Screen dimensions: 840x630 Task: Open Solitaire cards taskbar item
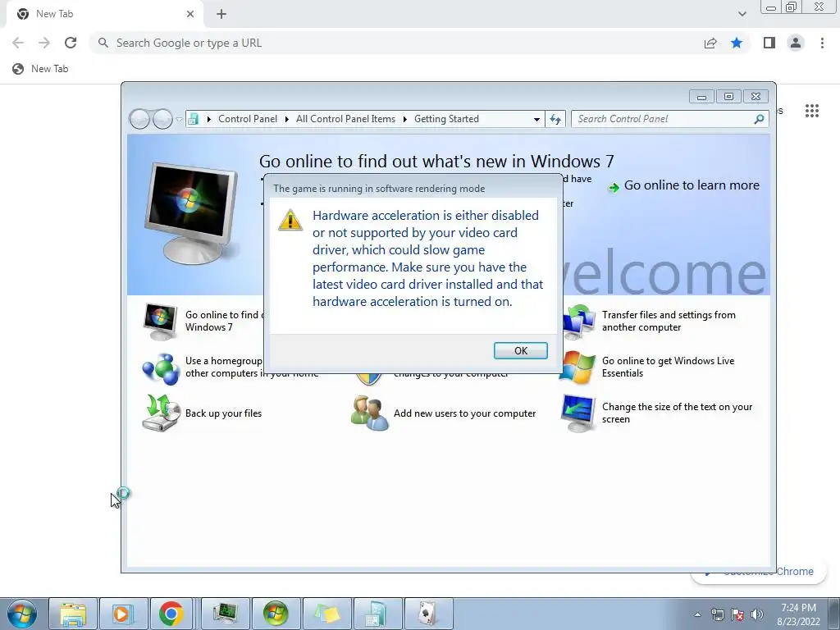click(x=428, y=614)
